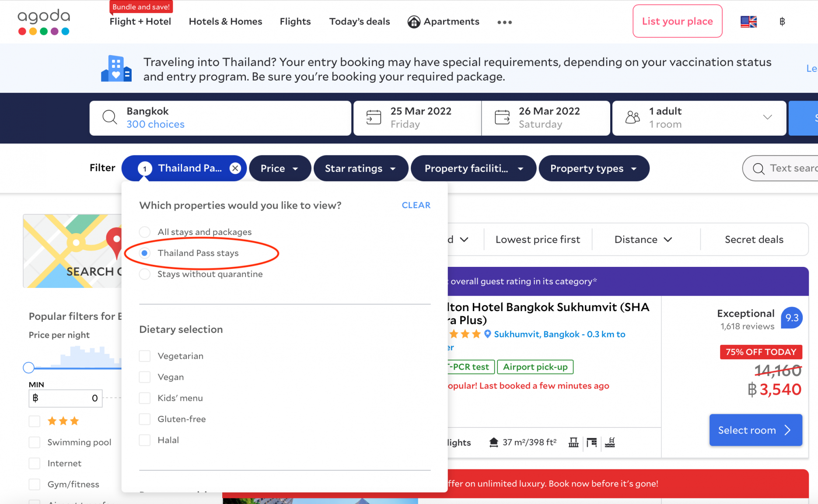Click the hotel building icon in travel notice
The image size is (818, 504).
(116, 69)
